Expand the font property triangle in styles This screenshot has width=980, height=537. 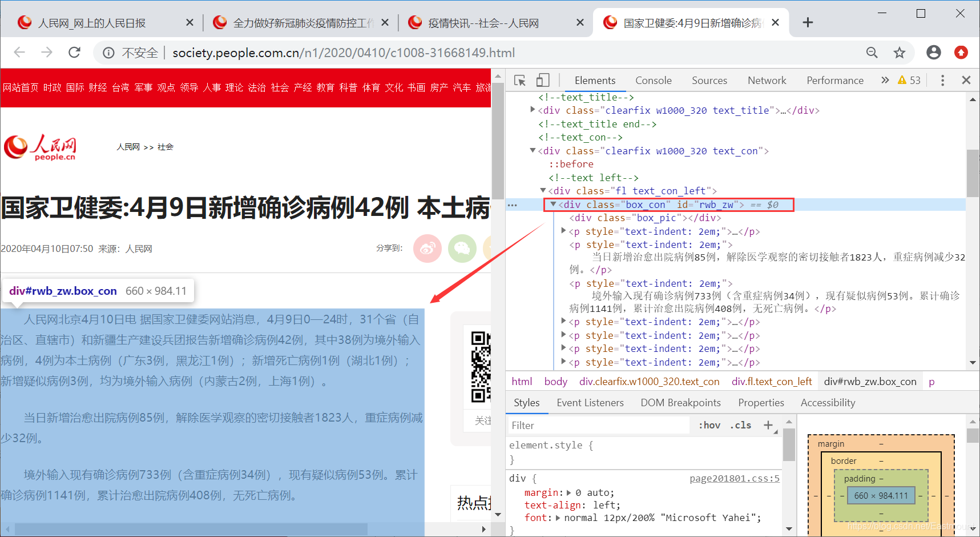tap(558, 518)
